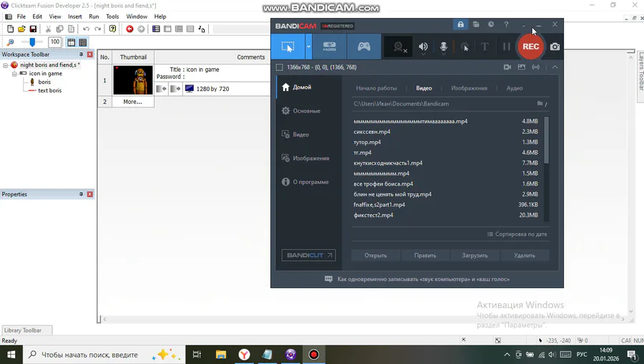Toggle Bandicam mouse cursor effects
This screenshot has height=364, width=644.
[464, 47]
